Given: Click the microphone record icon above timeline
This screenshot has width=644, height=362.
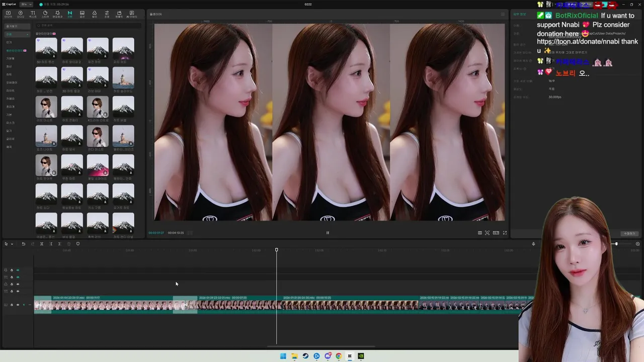Looking at the screenshot, I should point(534,244).
